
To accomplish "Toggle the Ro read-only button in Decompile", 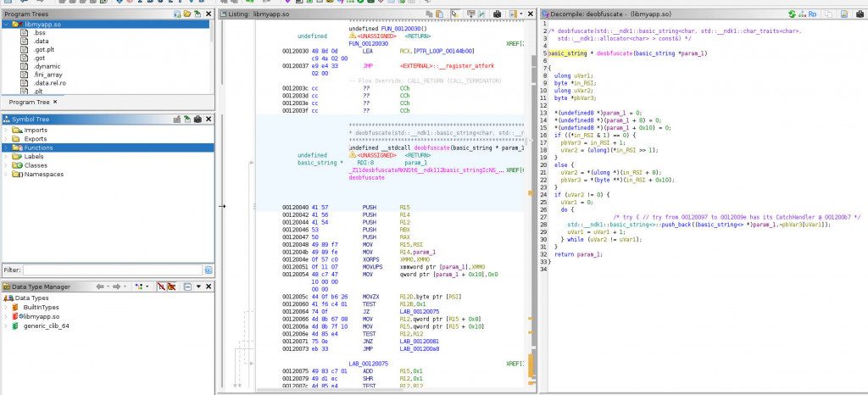I will 812,14.
